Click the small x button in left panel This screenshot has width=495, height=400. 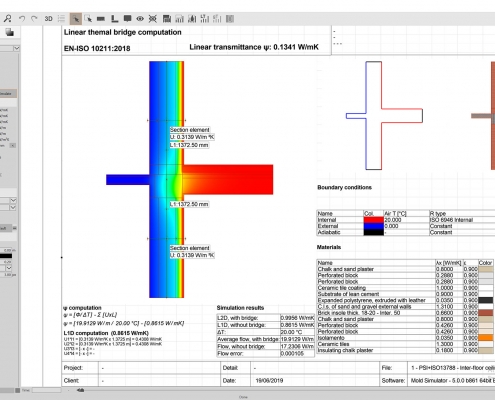click(x=12, y=145)
